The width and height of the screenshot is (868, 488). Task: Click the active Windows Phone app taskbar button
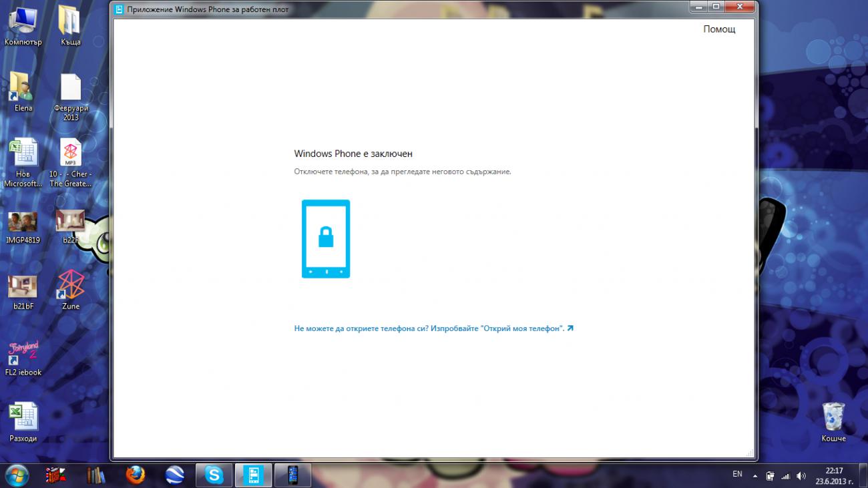(254, 475)
